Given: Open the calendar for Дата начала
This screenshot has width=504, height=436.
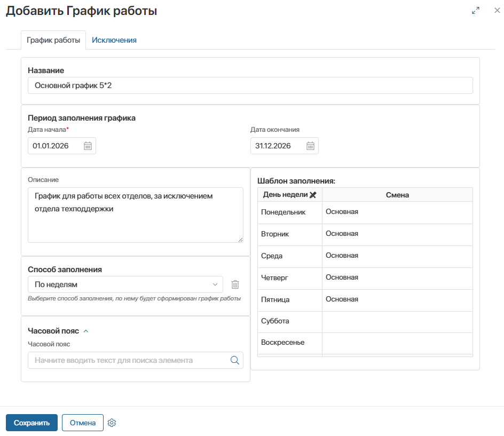Looking at the screenshot, I should point(88,146).
